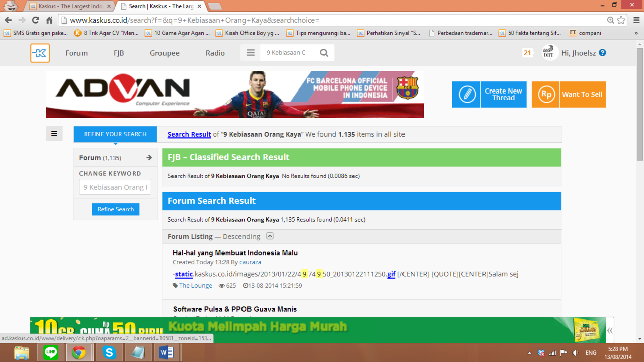Open the 21 notifications badge
644x362 pixels.
[x=527, y=53]
